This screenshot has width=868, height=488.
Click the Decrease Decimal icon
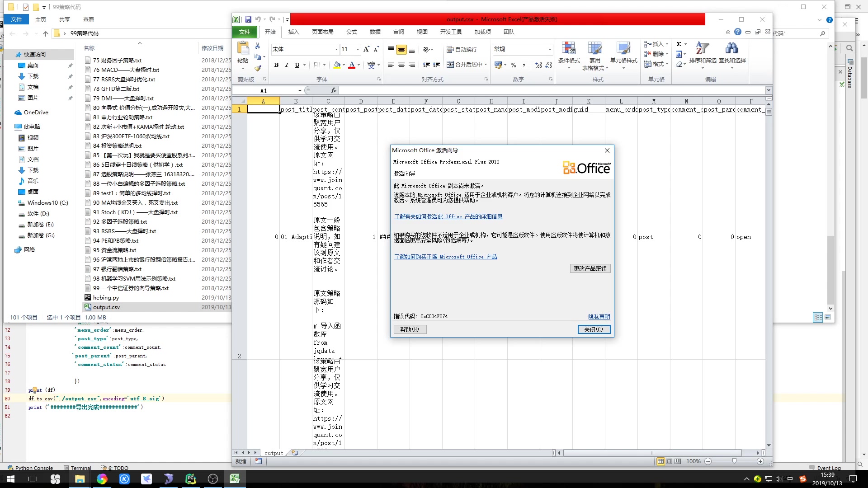[x=548, y=65]
